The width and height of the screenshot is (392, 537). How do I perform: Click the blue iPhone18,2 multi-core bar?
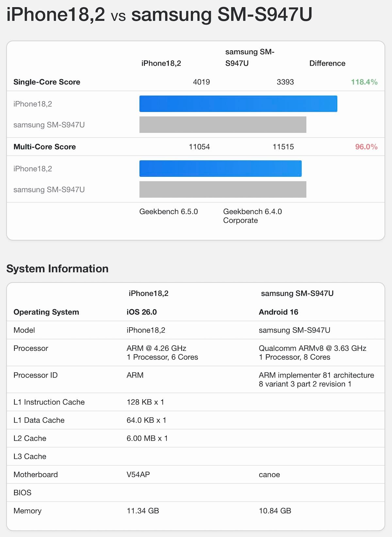(220, 169)
